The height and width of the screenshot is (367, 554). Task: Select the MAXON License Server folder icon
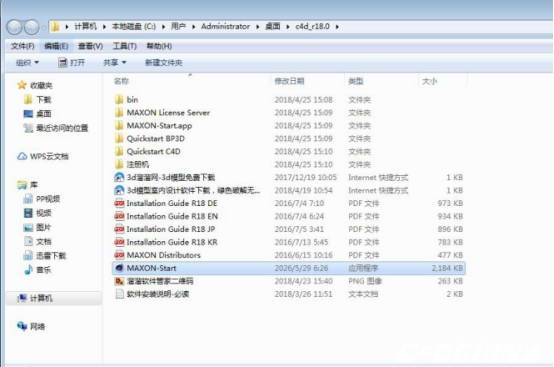(x=119, y=113)
